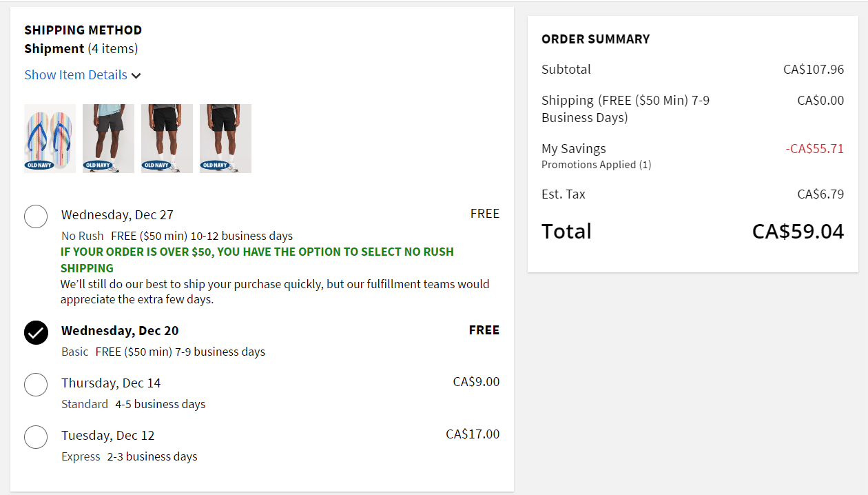Click the CA$59.04 order total
The image size is (868, 495).
798,232
